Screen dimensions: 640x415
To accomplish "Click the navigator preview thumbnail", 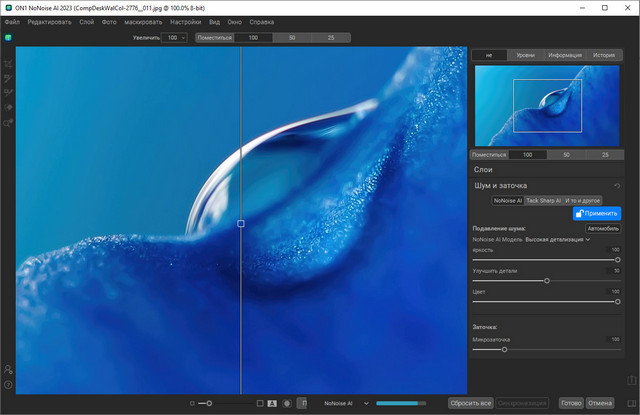I will pyautogui.click(x=545, y=105).
